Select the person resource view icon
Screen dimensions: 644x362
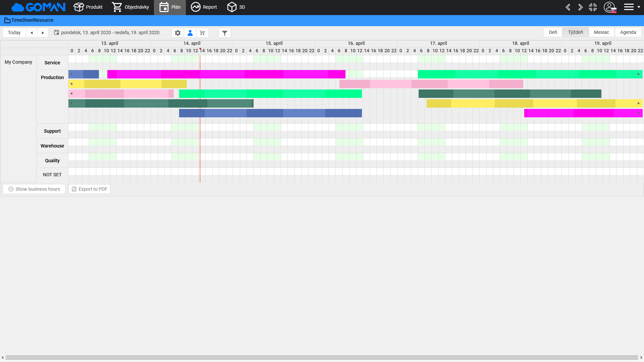click(190, 33)
